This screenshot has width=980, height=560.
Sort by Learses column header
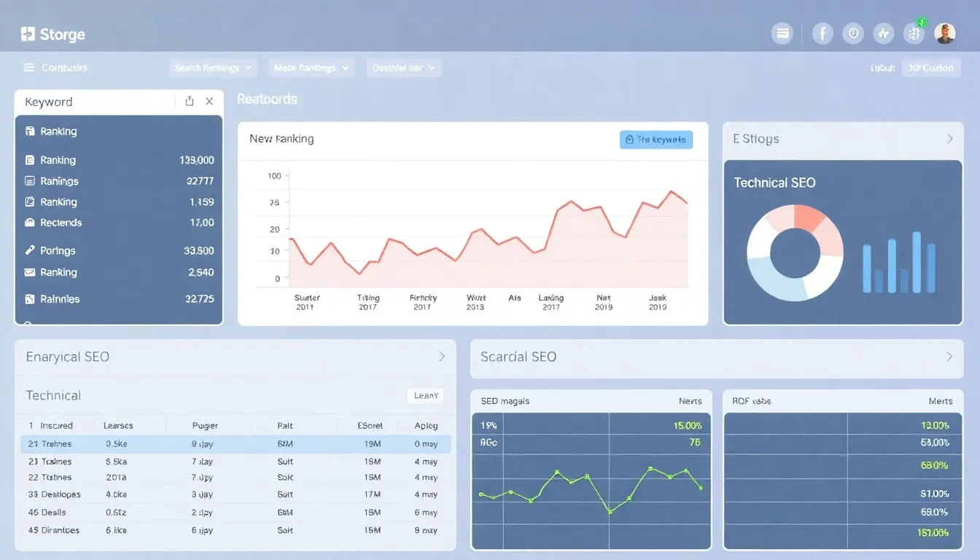(118, 425)
